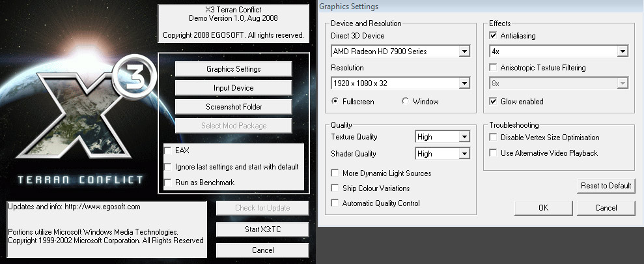Toggle the Glow enabled checkbox
The width and height of the screenshot is (644, 264).
(x=494, y=101)
